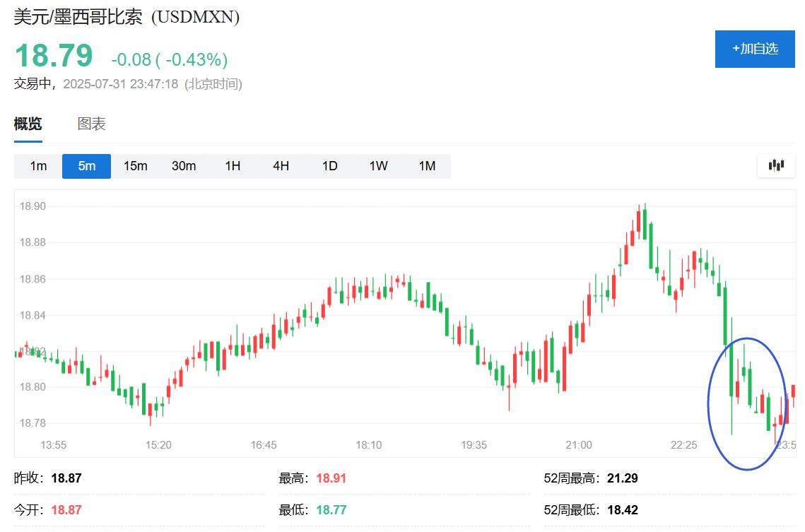Show the 1D daily chart

[x=329, y=166]
